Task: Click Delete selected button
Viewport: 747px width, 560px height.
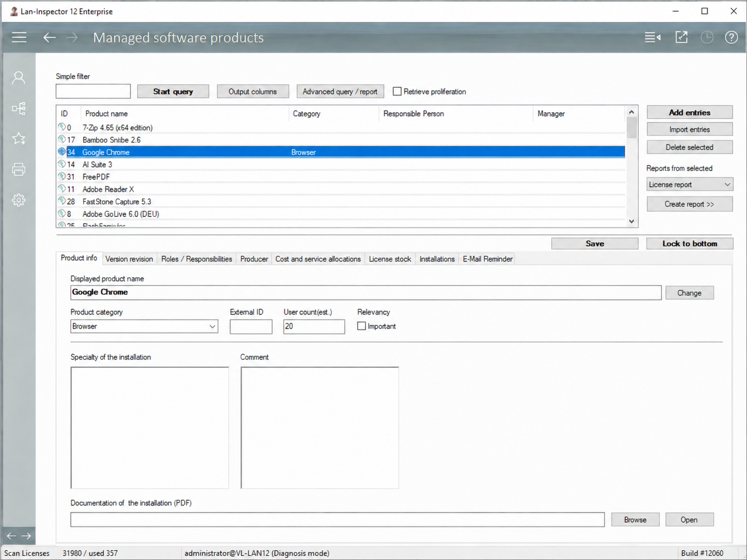Action: (x=690, y=147)
